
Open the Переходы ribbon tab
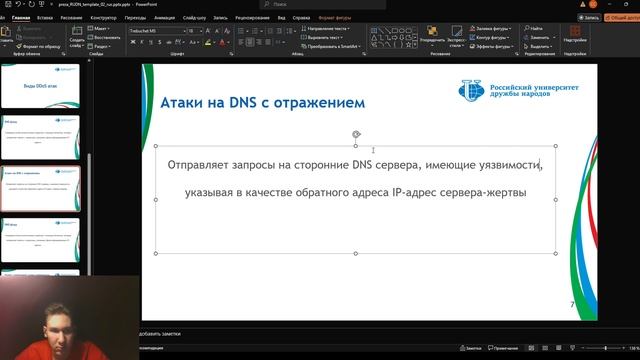[x=135, y=18]
